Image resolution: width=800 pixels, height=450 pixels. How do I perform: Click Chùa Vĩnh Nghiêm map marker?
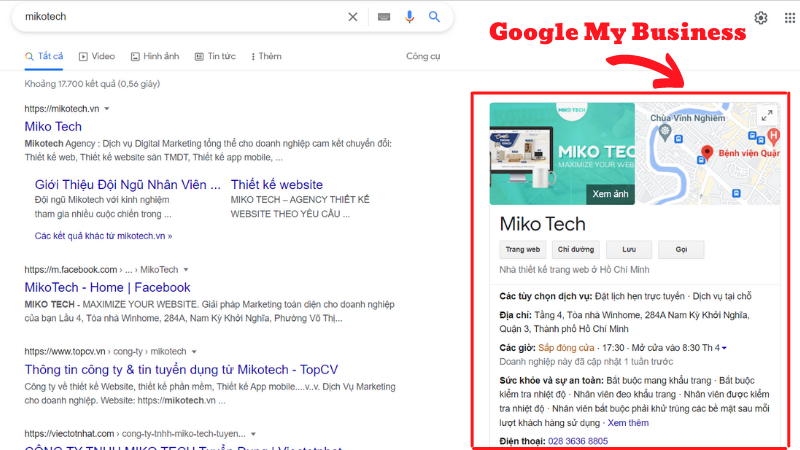tap(664, 133)
